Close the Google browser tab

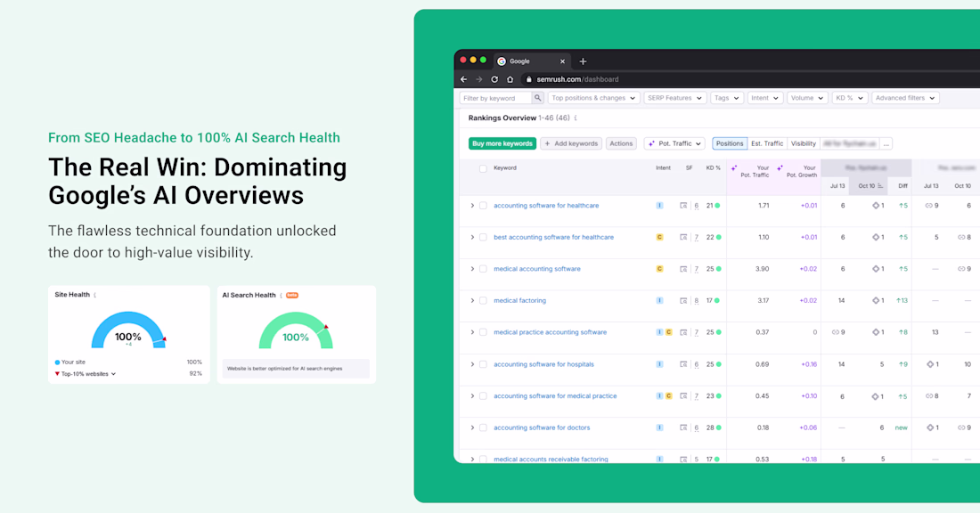(x=562, y=61)
